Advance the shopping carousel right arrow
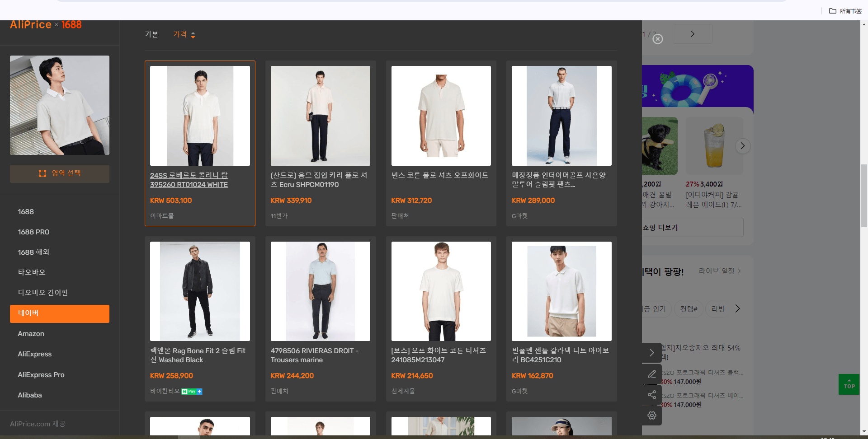 coord(742,146)
